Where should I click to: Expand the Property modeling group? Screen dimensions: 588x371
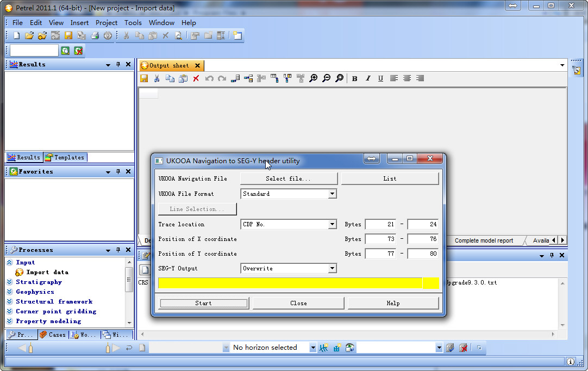point(10,321)
